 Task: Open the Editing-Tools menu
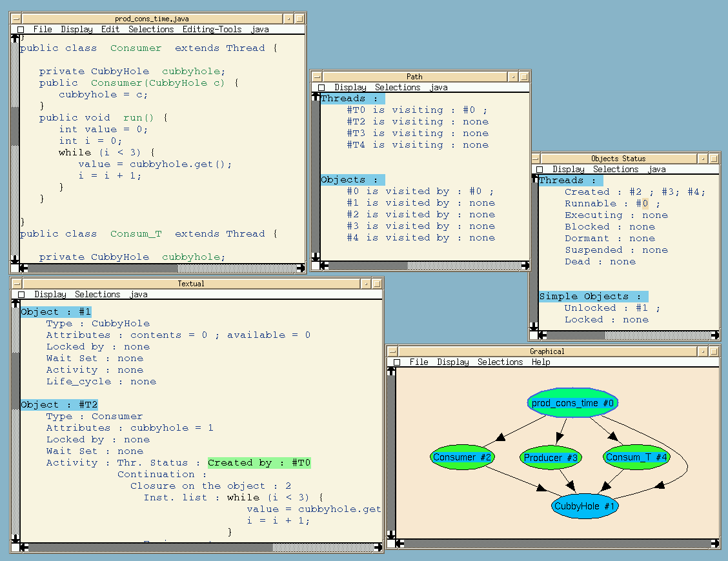pos(212,29)
